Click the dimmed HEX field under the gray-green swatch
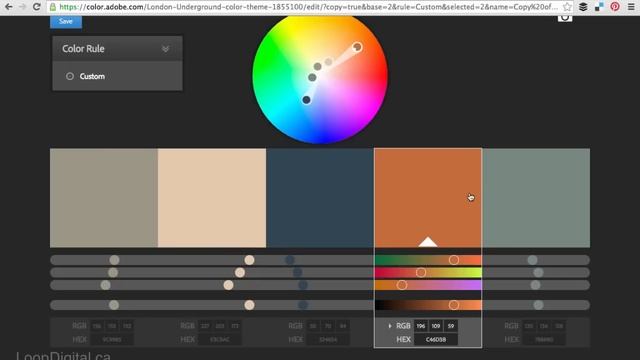This screenshot has width=640, height=360. [544, 339]
